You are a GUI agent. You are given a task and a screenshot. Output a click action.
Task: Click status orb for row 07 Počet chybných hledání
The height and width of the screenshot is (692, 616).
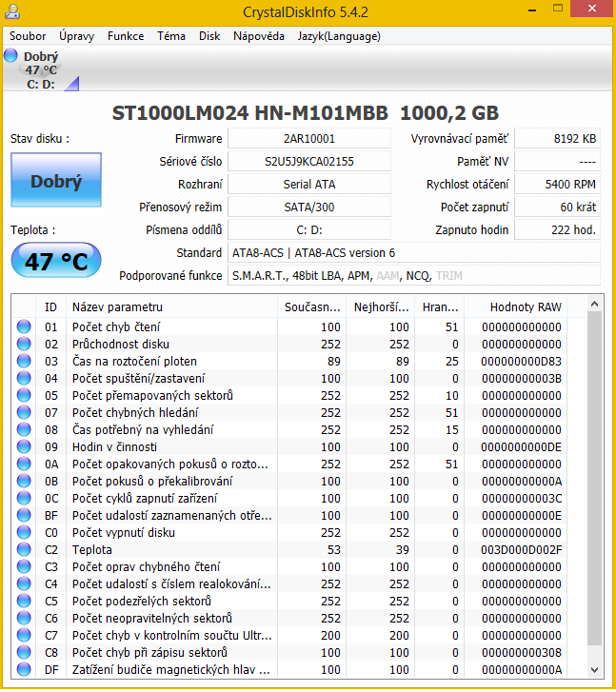[24, 413]
